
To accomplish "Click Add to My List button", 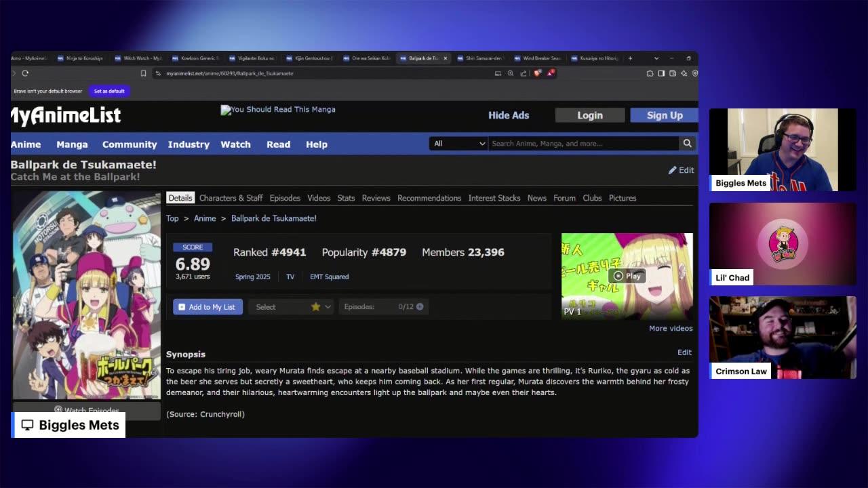I will point(208,307).
